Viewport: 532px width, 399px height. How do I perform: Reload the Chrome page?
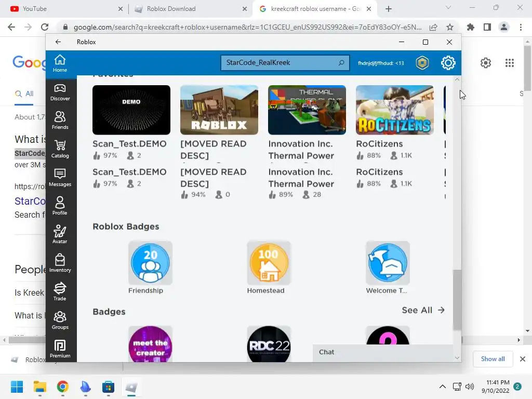click(45, 27)
